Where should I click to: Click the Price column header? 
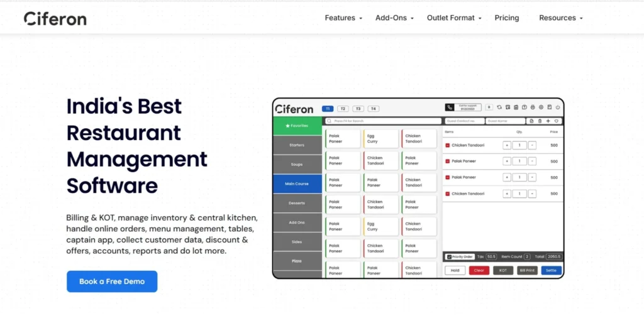(x=553, y=132)
